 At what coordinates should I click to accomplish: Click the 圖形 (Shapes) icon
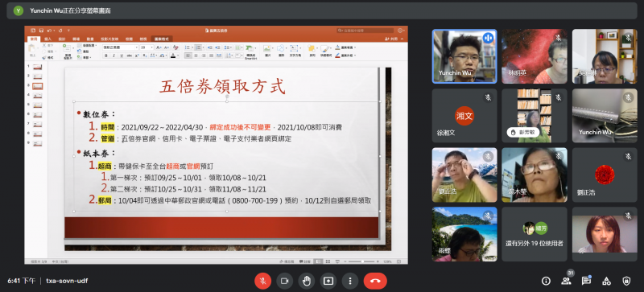pos(281,51)
